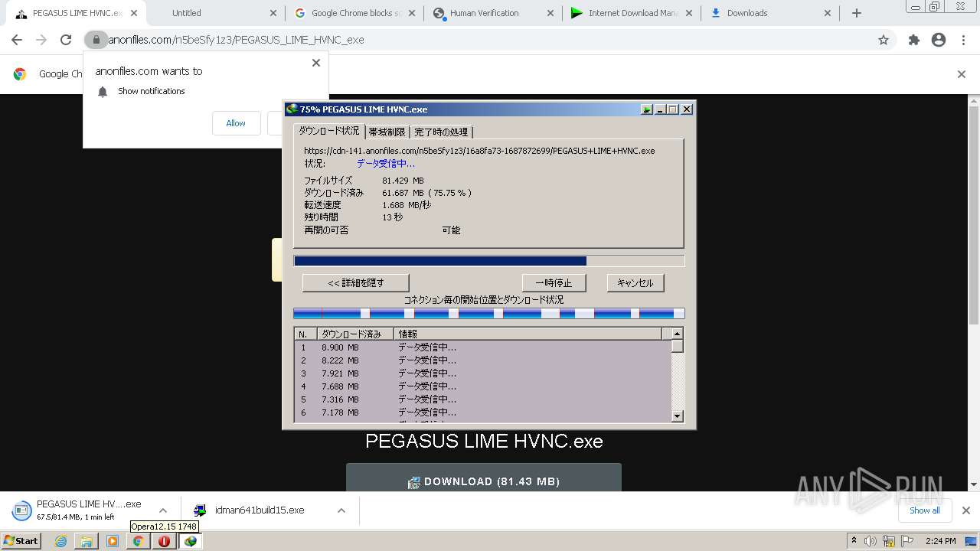Click the cdn-141.anonfiles.com download URL text
This screenshot has height=551, width=980.
coord(479,151)
